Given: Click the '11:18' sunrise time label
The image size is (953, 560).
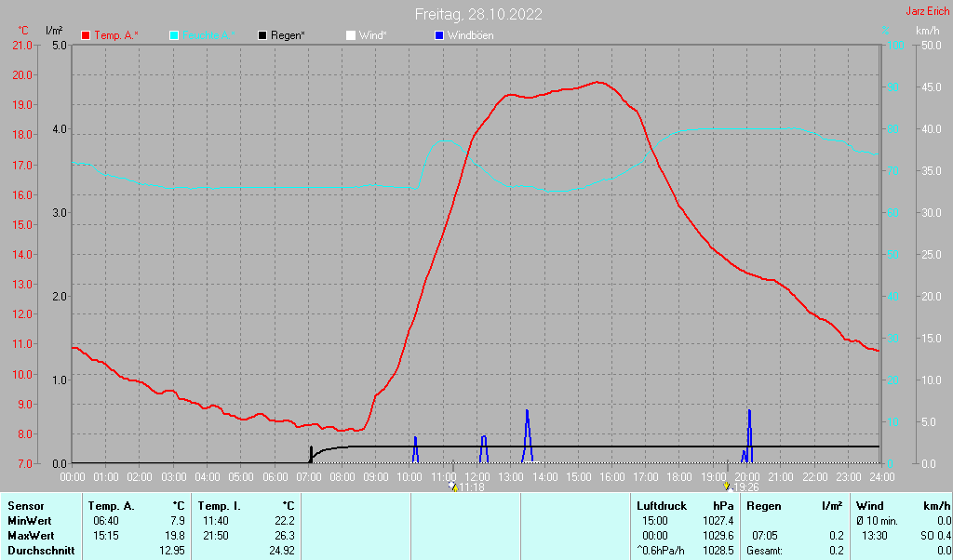Looking at the screenshot, I should (x=472, y=487).
